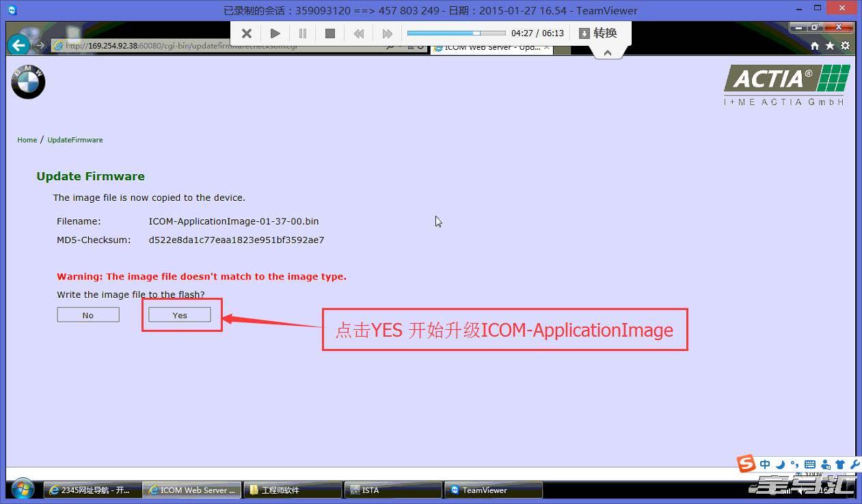Open browser Tools gear icon
This screenshot has width=862, height=504.
tap(846, 46)
